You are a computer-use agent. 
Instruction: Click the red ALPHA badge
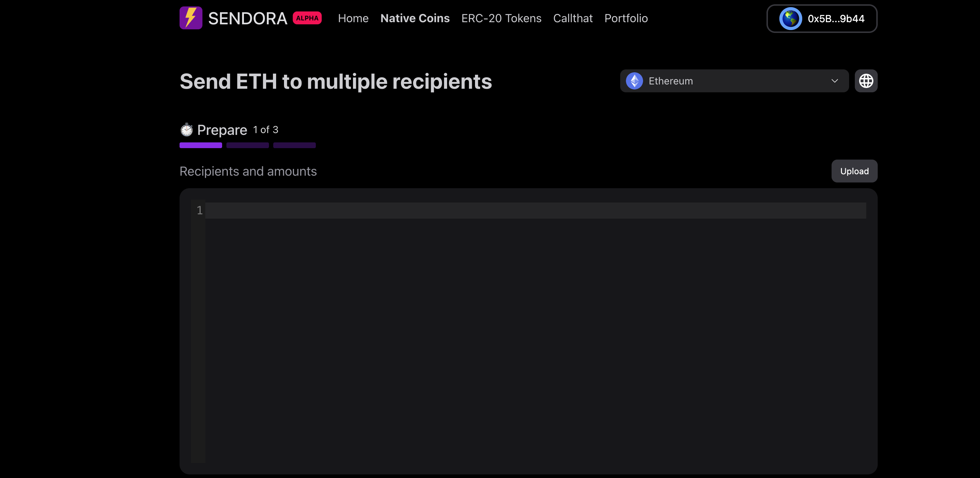click(x=307, y=18)
